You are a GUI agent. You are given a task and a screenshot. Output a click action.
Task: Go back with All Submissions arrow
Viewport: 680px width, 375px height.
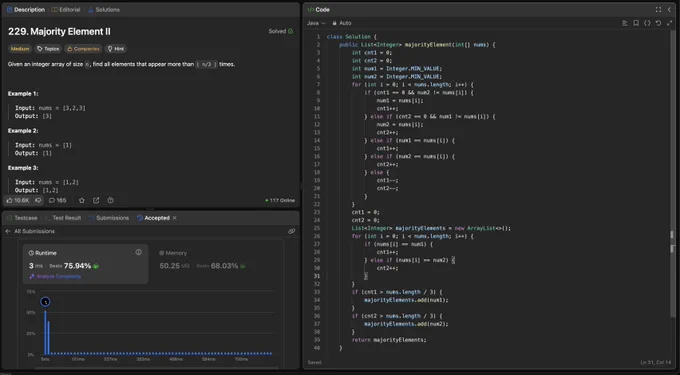pos(8,231)
